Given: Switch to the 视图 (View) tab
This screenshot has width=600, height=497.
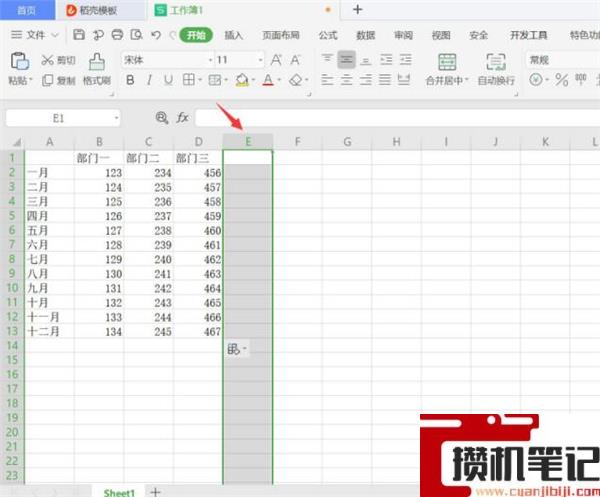Looking at the screenshot, I should tap(441, 36).
